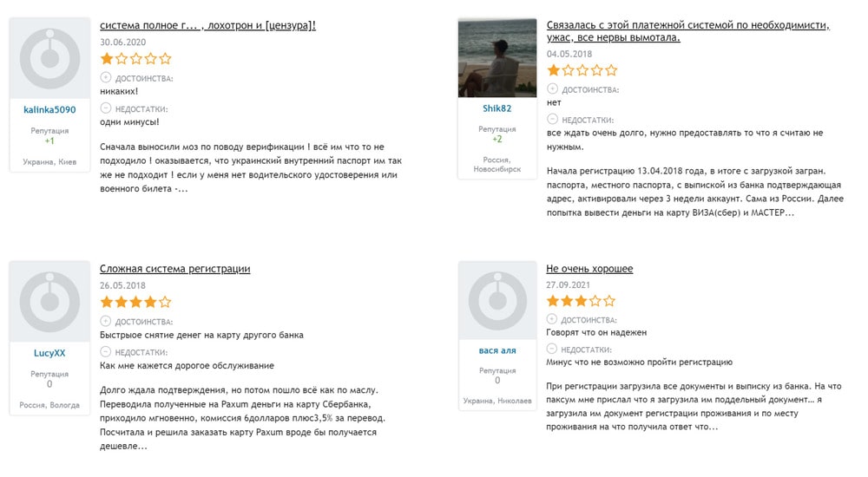Image resolution: width=868 pixels, height=477 pixels.
Task: Visit kalinka5090 user profile
Action: (x=49, y=110)
